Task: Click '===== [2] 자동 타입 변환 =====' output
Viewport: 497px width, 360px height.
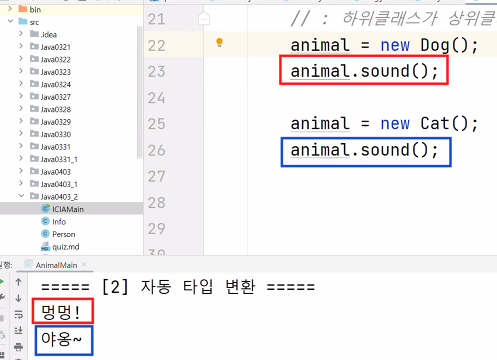Action: (178, 287)
